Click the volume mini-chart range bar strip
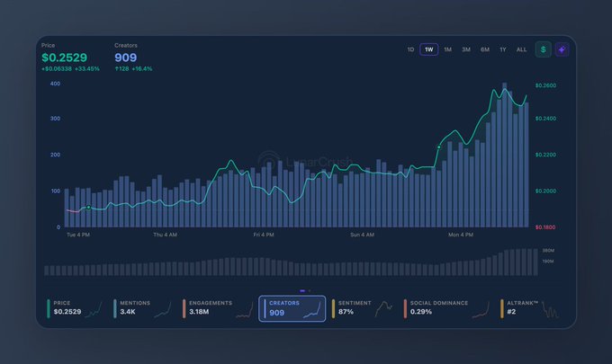Image resolution: width=612 pixels, height=364 pixels. click(292, 262)
